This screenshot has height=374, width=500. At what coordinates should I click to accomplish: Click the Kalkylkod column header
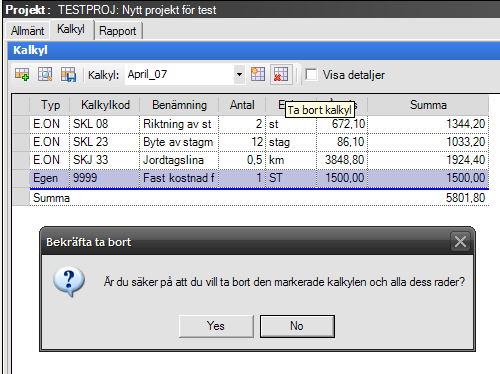pos(105,105)
